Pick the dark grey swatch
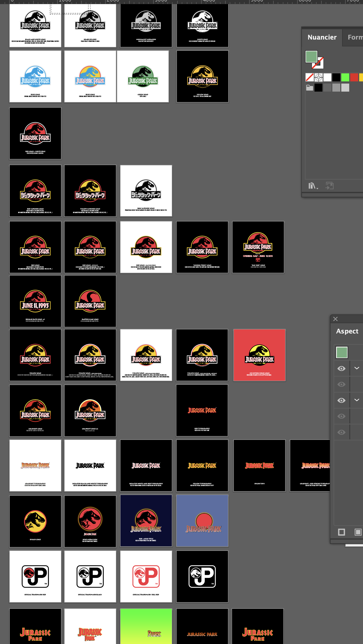 point(327,88)
